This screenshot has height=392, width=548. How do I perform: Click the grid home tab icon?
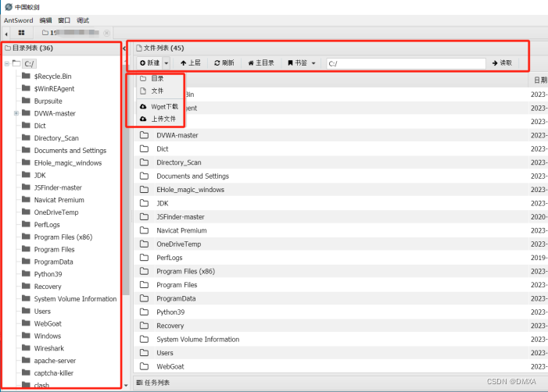[21, 33]
